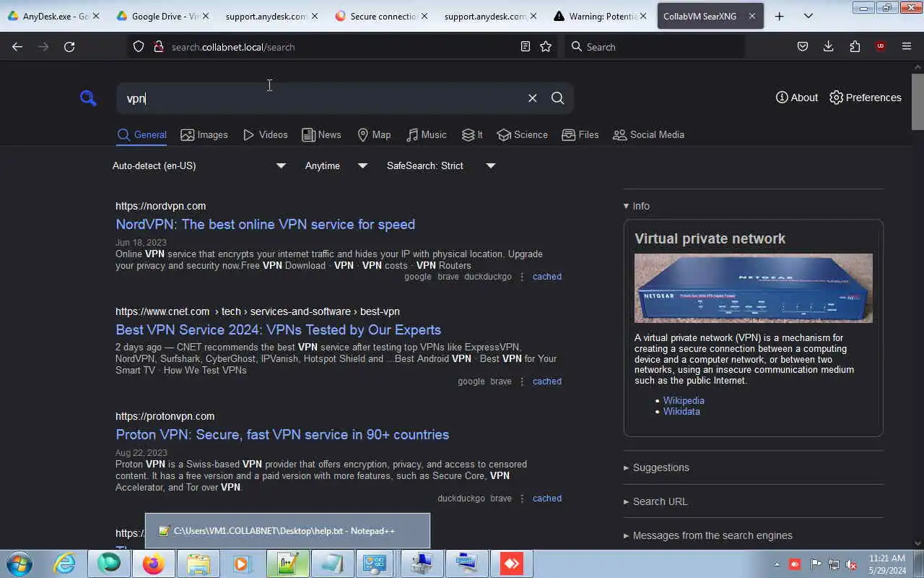Open more options menu on CNET result

click(x=522, y=381)
